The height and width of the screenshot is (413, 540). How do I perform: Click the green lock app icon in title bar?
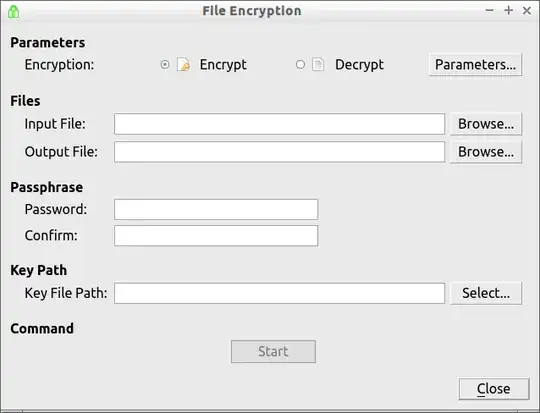(x=13, y=12)
